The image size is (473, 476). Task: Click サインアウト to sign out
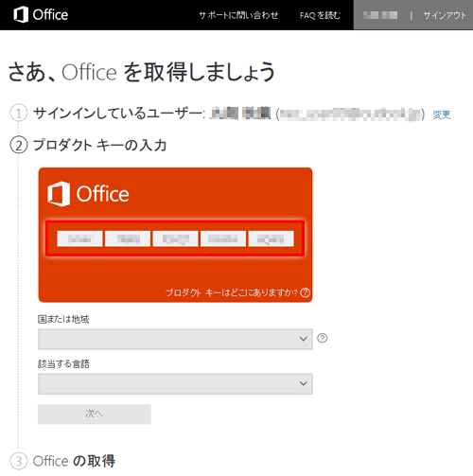coord(445,15)
